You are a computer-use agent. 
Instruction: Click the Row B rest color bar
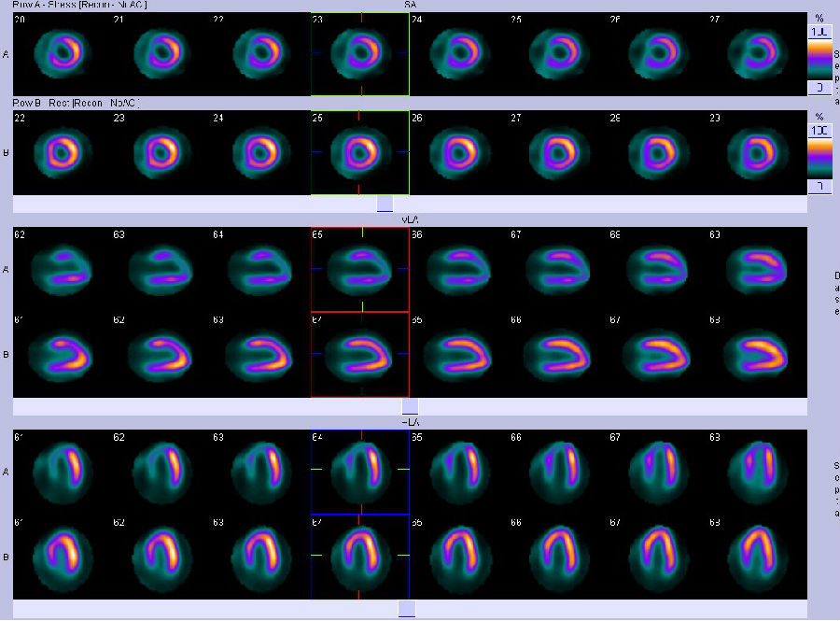point(819,159)
